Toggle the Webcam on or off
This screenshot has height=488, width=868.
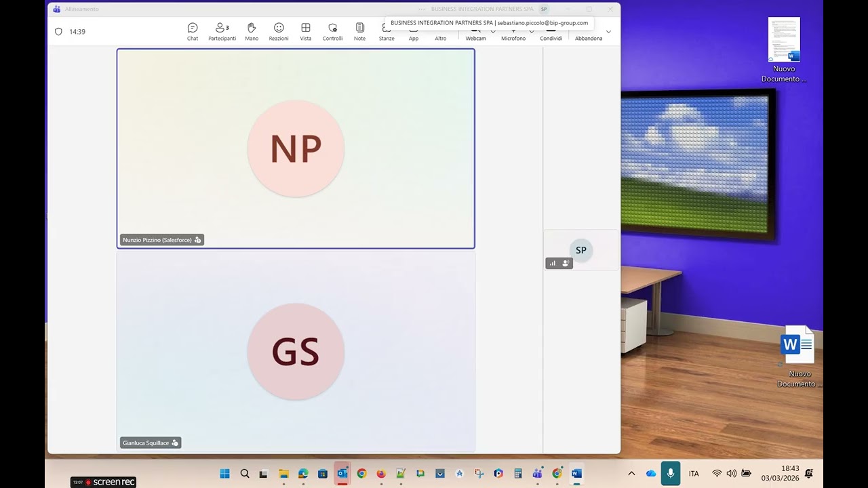(475, 35)
